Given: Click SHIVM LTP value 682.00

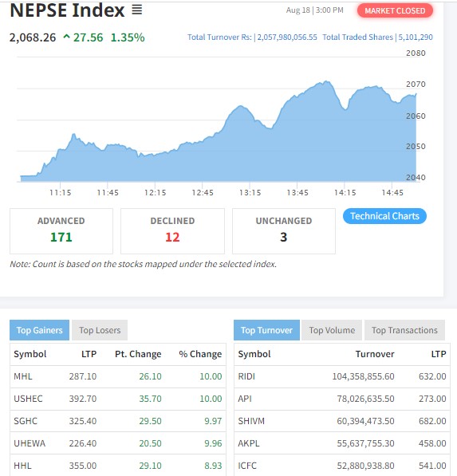Looking at the screenshot, I should click(x=432, y=421).
